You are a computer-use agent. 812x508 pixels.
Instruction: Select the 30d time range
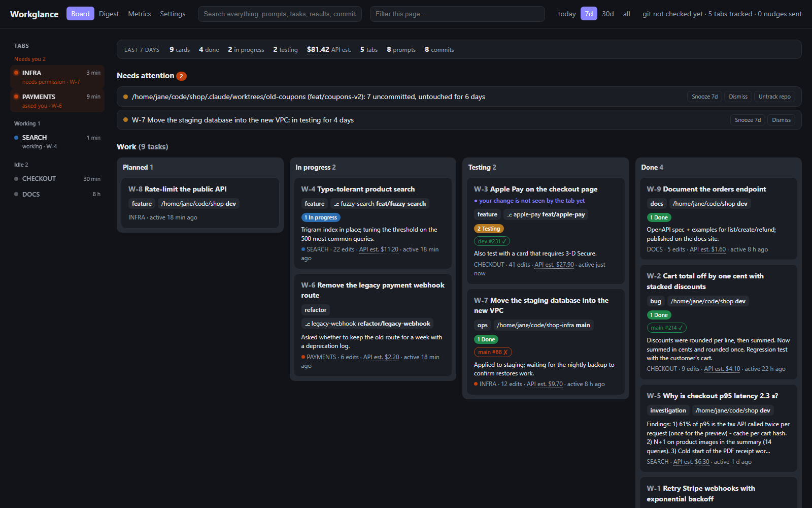pyautogui.click(x=608, y=14)
